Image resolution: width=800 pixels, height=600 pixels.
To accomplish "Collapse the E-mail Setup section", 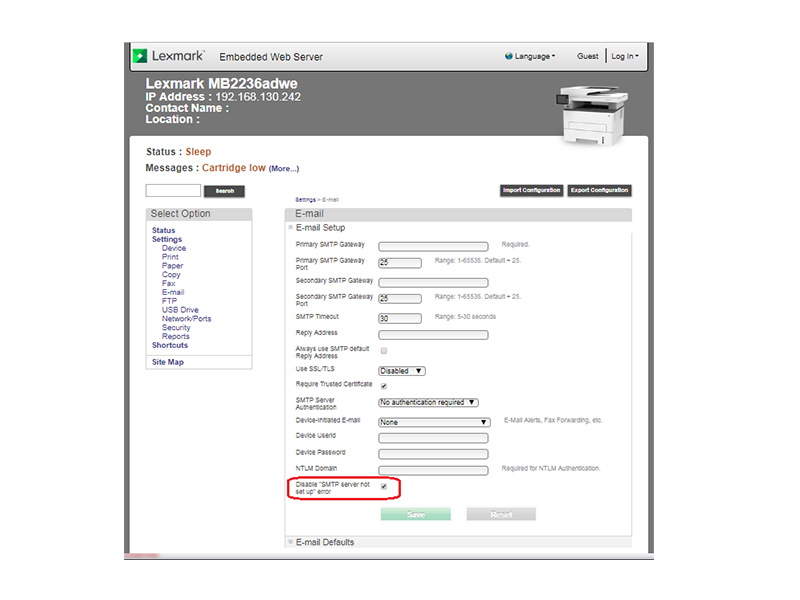I will pos(291,228).
